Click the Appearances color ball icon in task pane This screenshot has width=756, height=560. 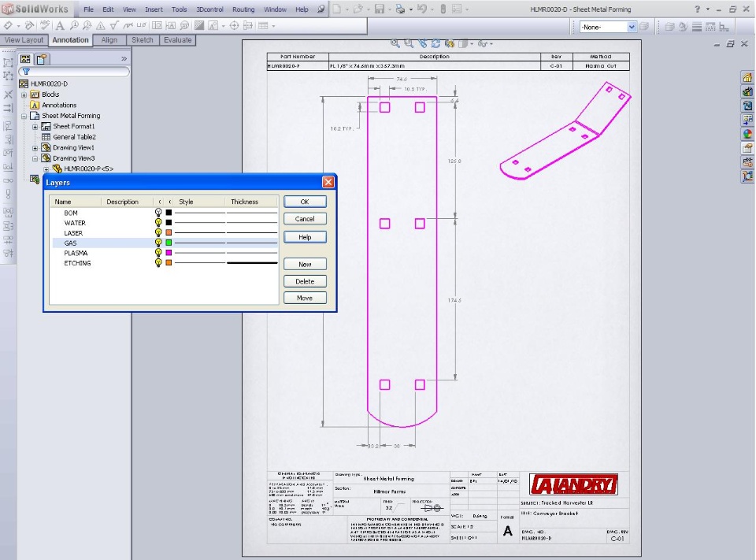[x=747, y=134]
